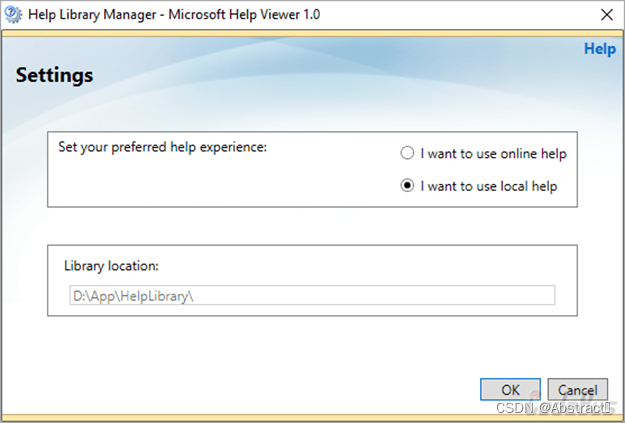Click the Settings page heading
The image size is (625, 423).
click(x=54, y=75)
